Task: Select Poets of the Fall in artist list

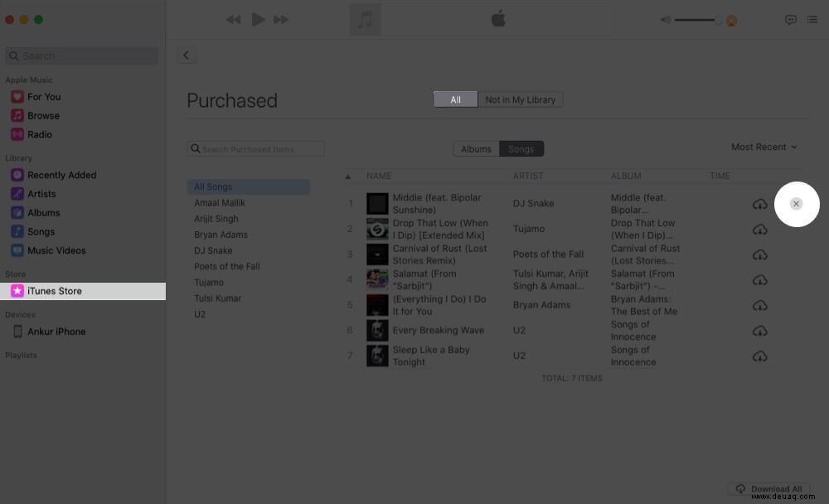Action: pos(226,266)
